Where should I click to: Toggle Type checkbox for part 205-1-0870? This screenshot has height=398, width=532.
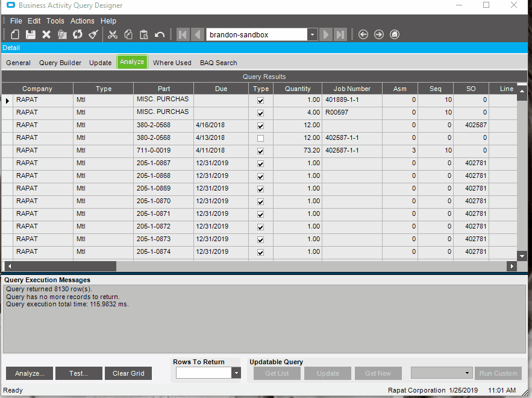(x=260, y=202)
